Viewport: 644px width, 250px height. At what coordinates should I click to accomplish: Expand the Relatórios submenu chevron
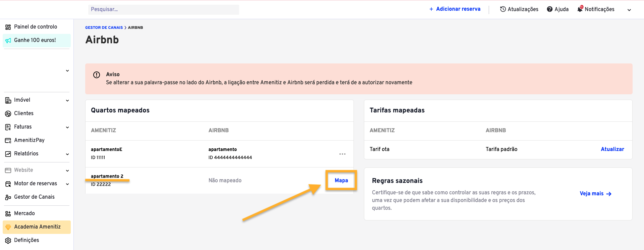coord(67,154)
